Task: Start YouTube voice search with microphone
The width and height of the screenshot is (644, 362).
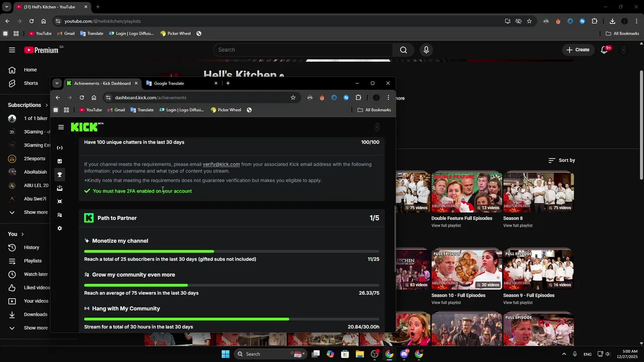Action: pyautogui.click(x=426, y=50)
